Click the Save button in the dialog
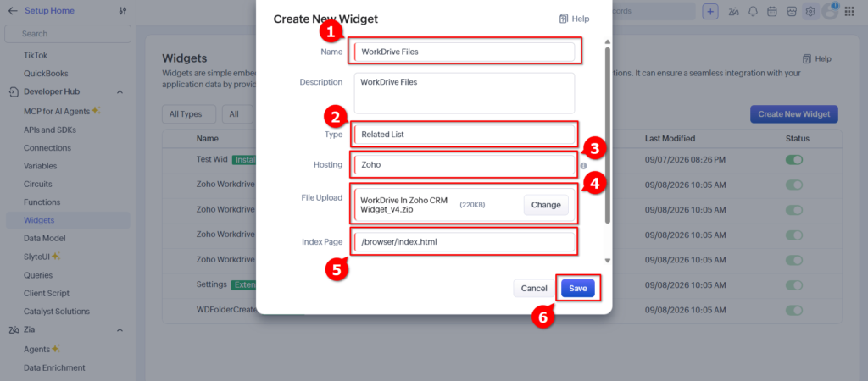This screenshot has height=381, width=868. click(x=578, y=288)
